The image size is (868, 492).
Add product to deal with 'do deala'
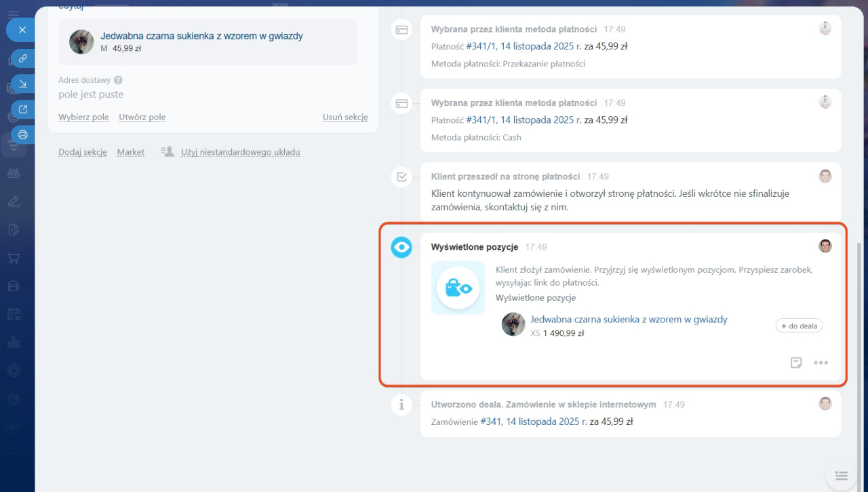pos(799,326)
